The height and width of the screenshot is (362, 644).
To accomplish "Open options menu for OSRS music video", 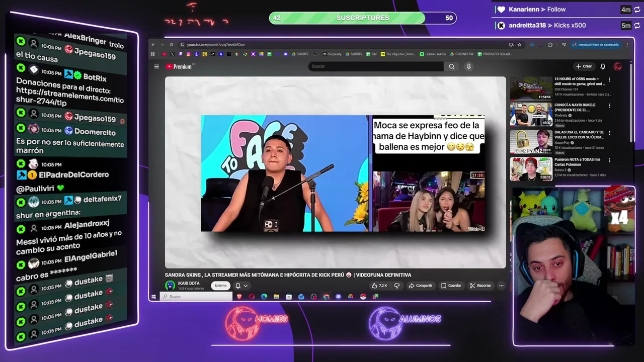I will (609, 79).
